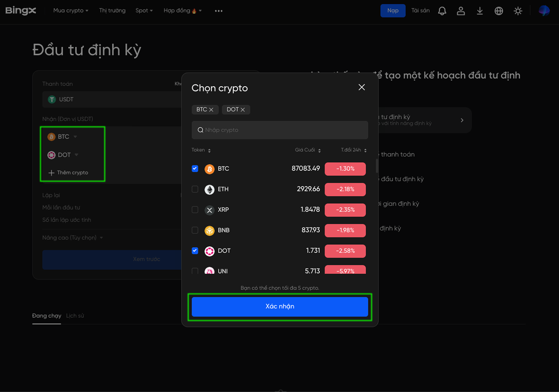Open the language globe icon

click(x=499, y=11)
